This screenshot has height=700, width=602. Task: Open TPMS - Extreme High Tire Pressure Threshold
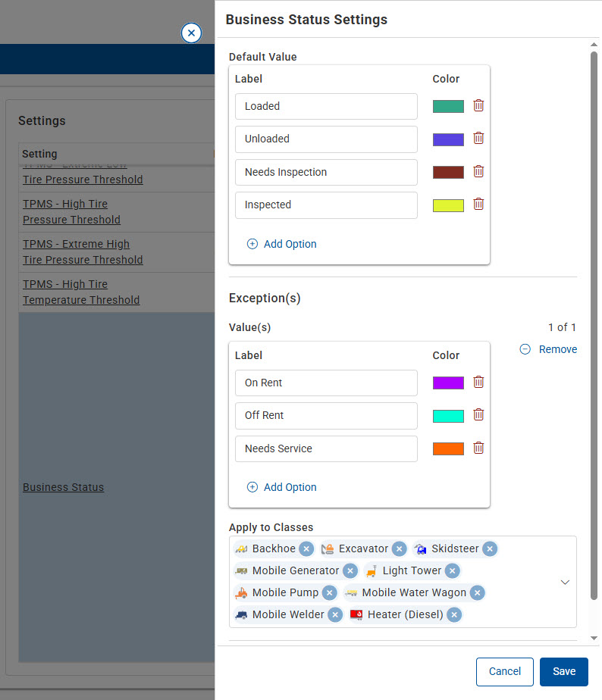coord(83,252)
